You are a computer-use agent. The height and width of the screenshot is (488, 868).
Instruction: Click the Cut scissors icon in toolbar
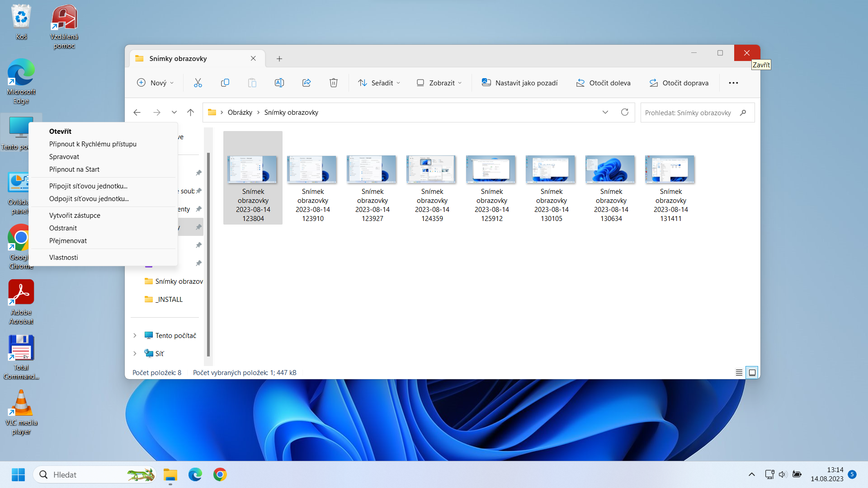click(198, 83)
